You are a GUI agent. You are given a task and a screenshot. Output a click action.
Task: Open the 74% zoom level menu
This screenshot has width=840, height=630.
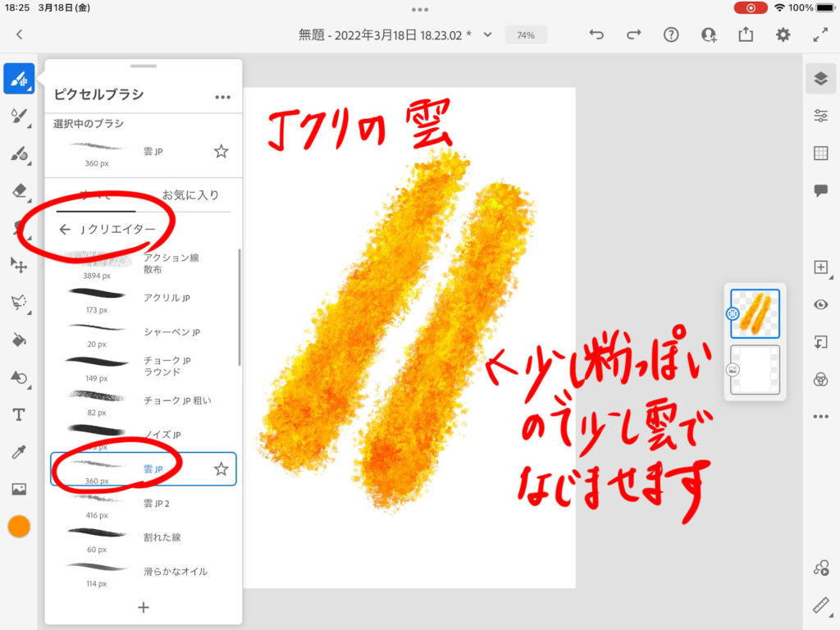pyautogui.click(x=526, y=35)
